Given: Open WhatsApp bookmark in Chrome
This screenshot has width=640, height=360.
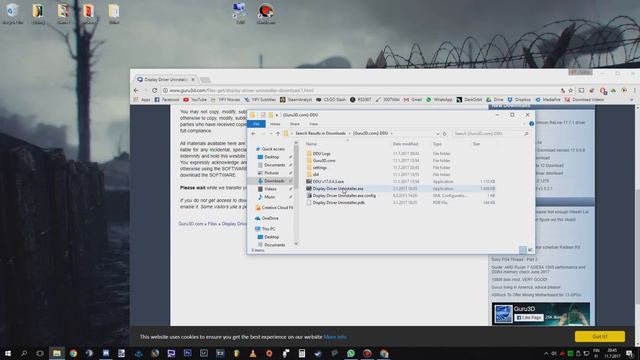Looking at the screenshot, I should coord(440,100).
